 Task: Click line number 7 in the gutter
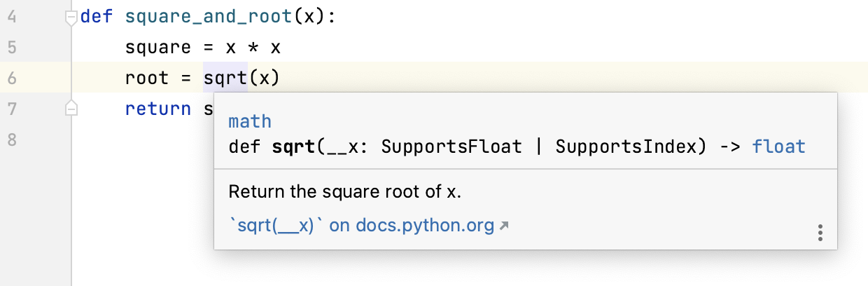[x=12, y=109]
